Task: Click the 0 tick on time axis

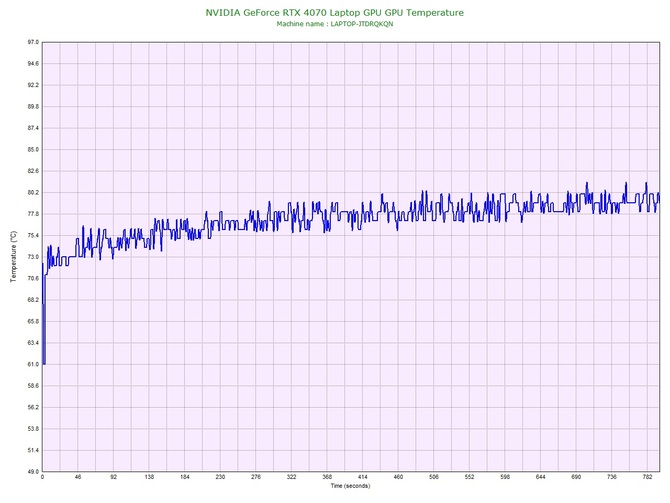Action: [x=42, y=477]
